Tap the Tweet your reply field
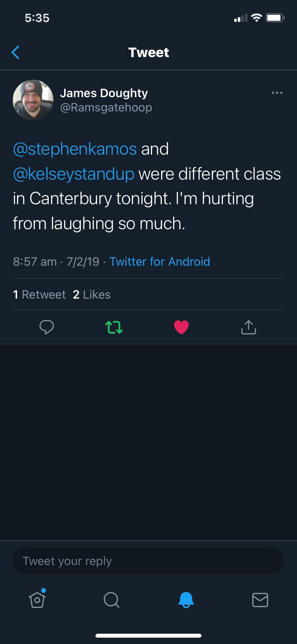 148,561
